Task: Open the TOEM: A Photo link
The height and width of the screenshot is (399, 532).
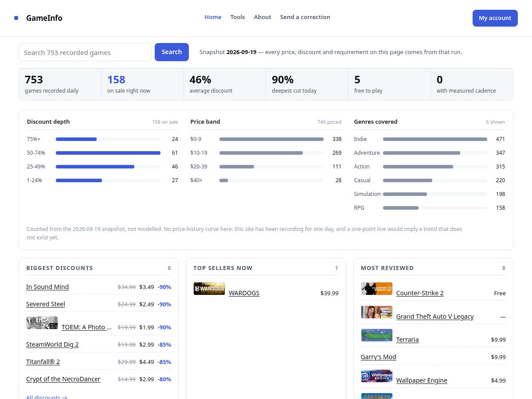Action: [x=86, y=327]
